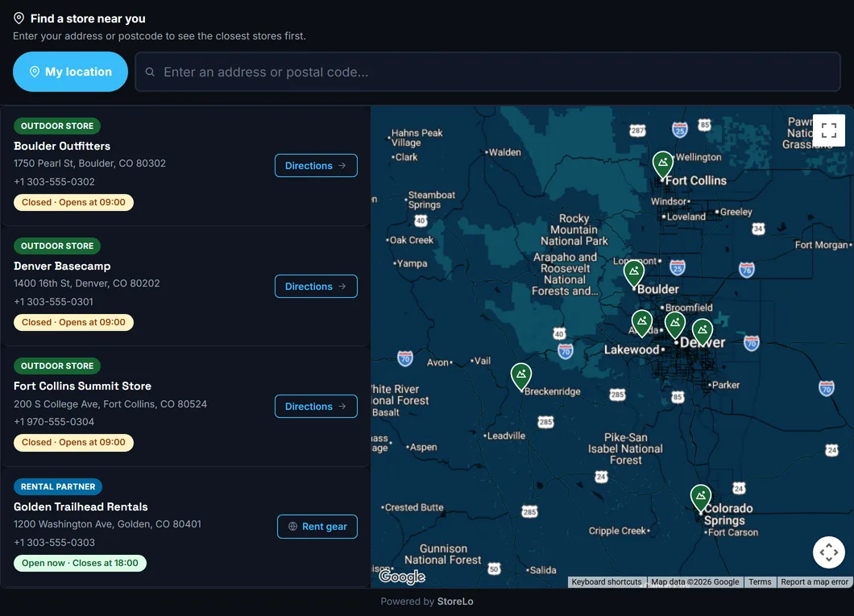Open the map Terms link
Image resolution: width=854 pixels, height=616 pixels.
tap(760, 581)
